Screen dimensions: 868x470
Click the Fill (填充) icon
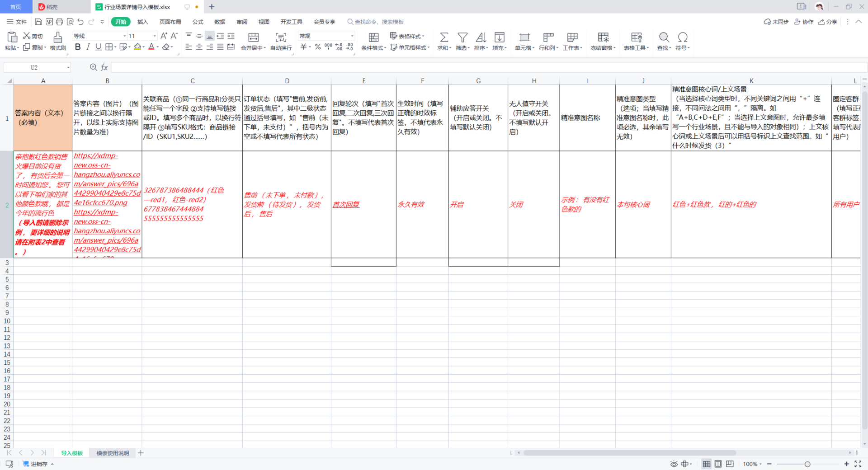click(500, 37)
